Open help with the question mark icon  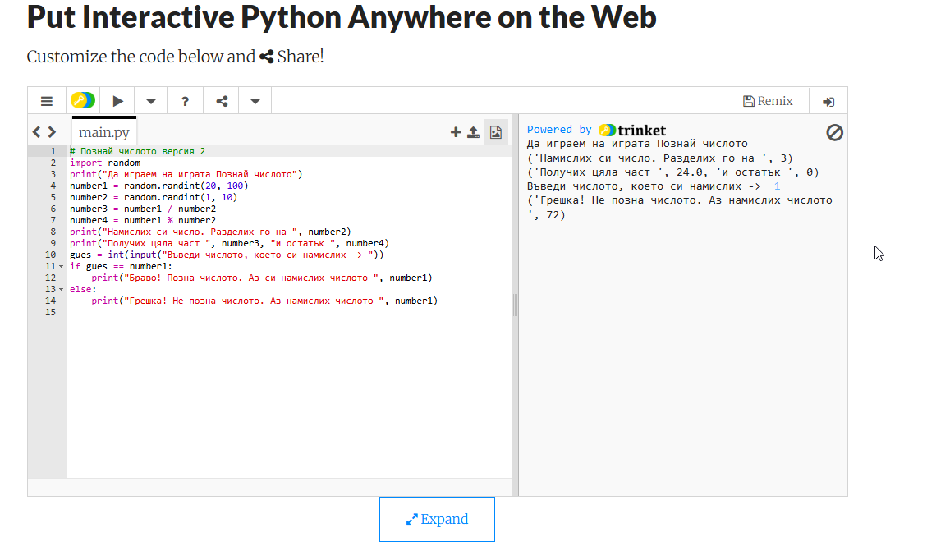185,101
